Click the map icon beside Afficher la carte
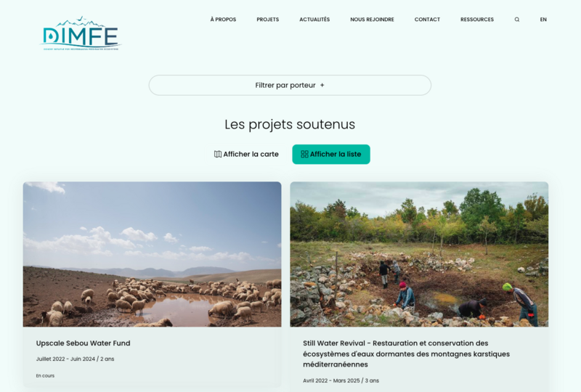Image resolution: width=581 pixels, height=392 pixels. (x=218, y=154)
